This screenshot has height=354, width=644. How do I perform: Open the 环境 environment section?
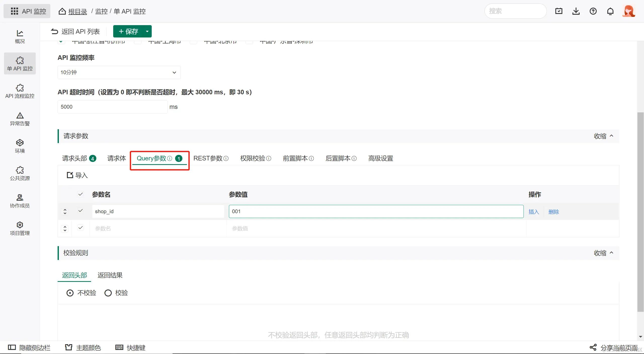click(x=20, y=146)
